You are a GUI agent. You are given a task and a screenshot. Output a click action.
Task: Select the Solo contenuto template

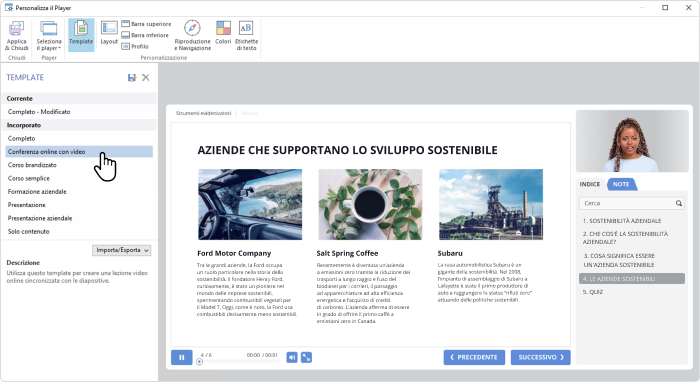(79, 232)
